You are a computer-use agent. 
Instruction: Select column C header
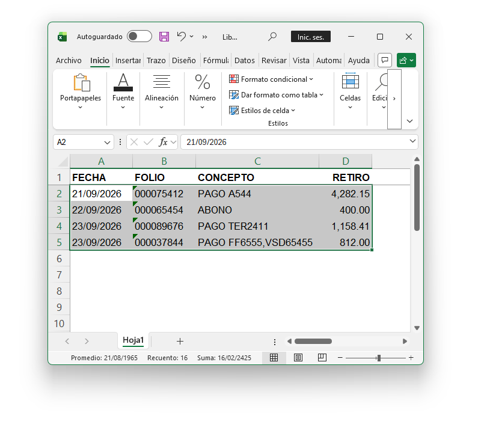point(257,161)
